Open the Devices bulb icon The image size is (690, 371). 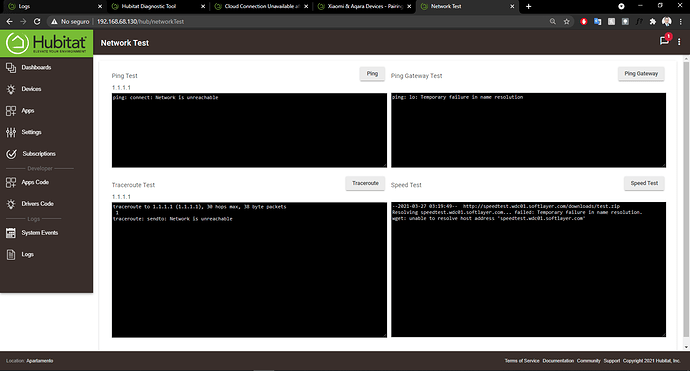(x=11, y=89)
